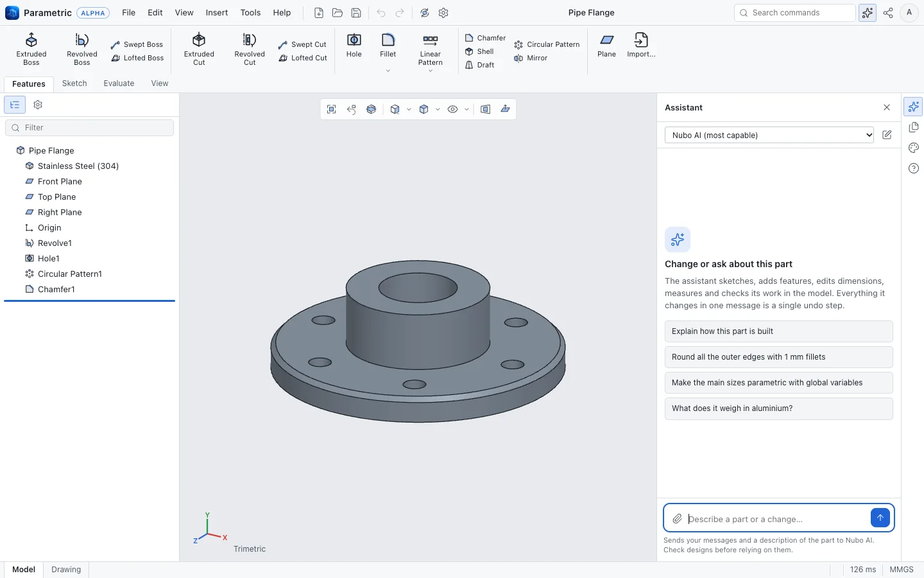
Task: Start the Hole tool
Action: [x=354, y=46]
